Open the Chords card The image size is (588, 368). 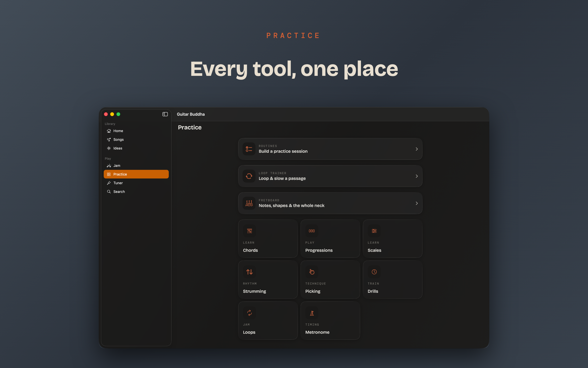[268, 239]
